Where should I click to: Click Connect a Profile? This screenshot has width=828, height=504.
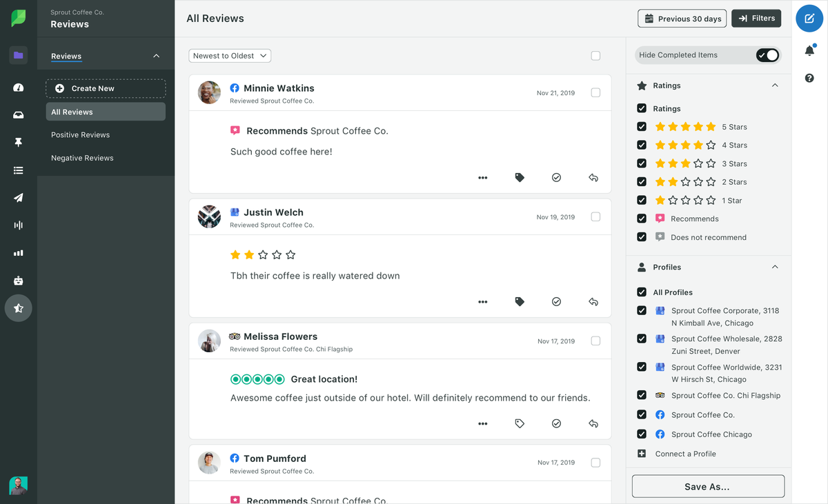685,454
